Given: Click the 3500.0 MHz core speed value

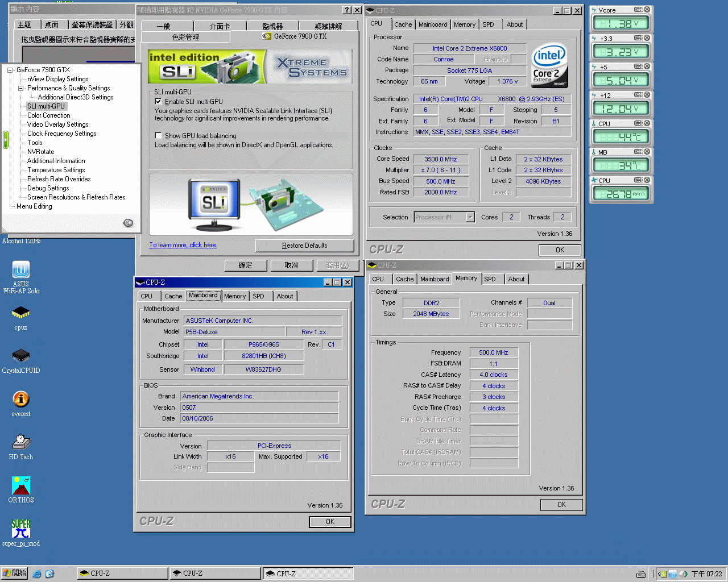Looking at the screenshot, I should pos(441,159).
